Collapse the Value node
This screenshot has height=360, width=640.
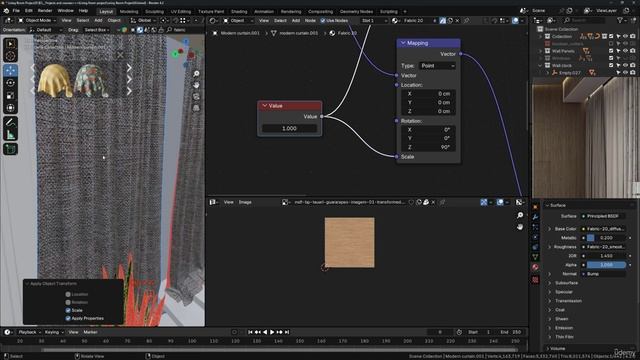click(x=264, y=106)
